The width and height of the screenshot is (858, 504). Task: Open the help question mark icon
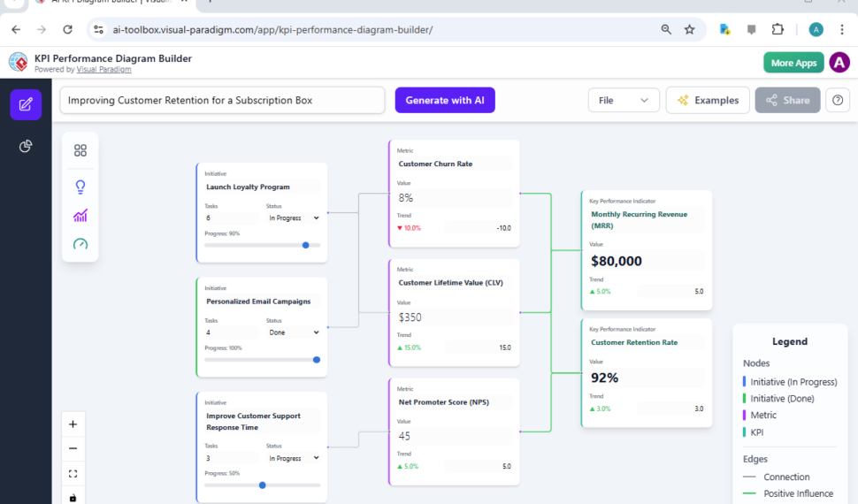point(837,100)
